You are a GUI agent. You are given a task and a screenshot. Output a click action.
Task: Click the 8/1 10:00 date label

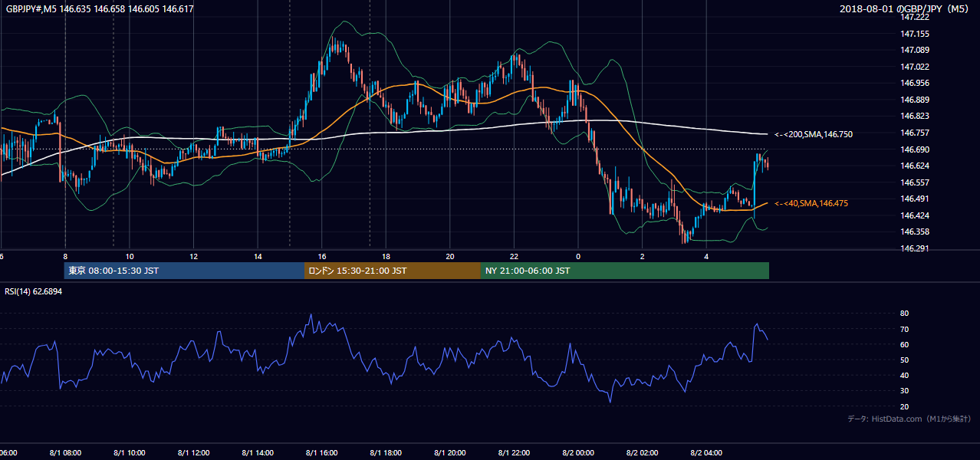(130, 452)
